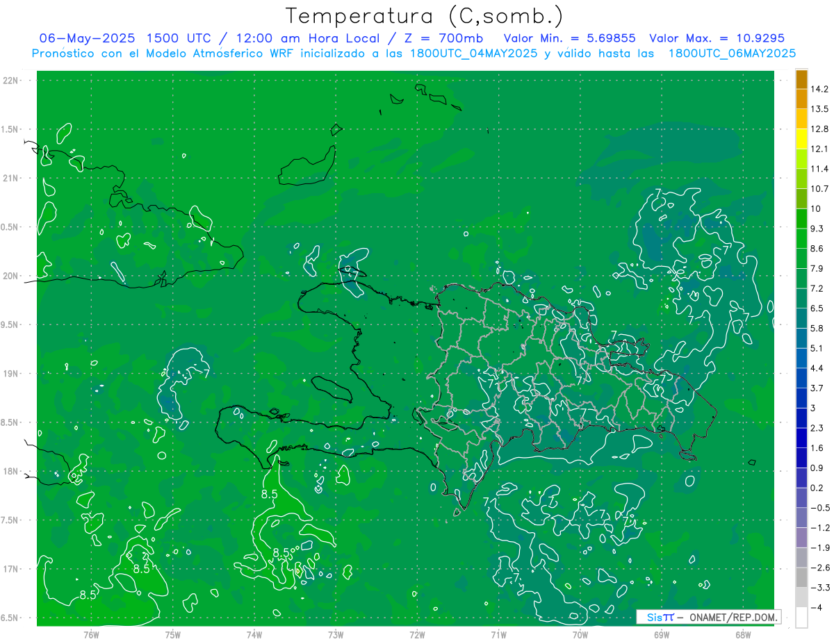Click the 'ONAMET/REP.DOM.' credit label
Screen dimensions: 834x644
click(x=733, y=617)
